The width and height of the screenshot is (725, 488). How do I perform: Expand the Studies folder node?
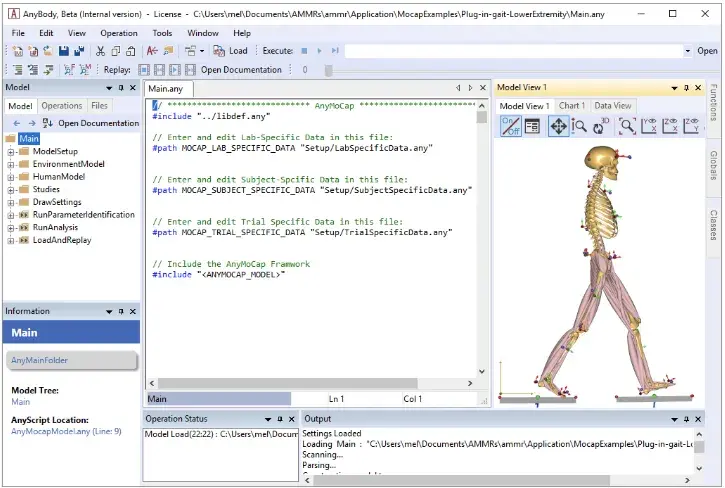[11, 189]
